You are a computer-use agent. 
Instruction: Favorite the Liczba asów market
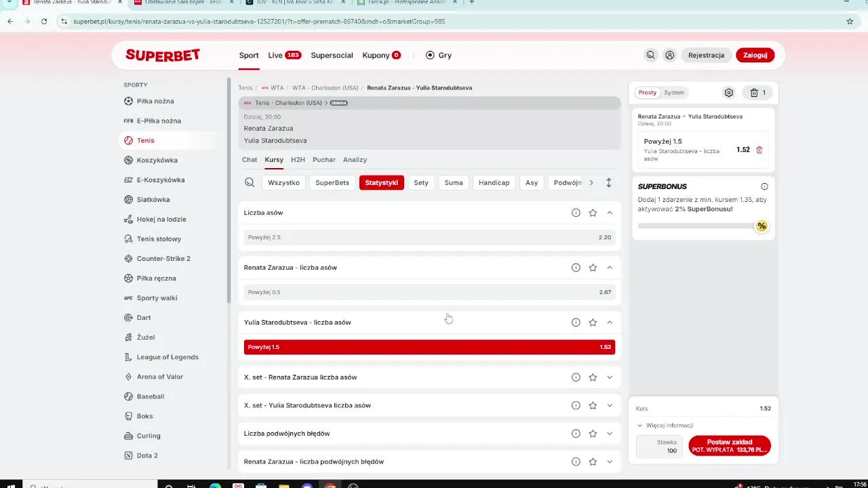pyautogui.click(x=593, y=213)
